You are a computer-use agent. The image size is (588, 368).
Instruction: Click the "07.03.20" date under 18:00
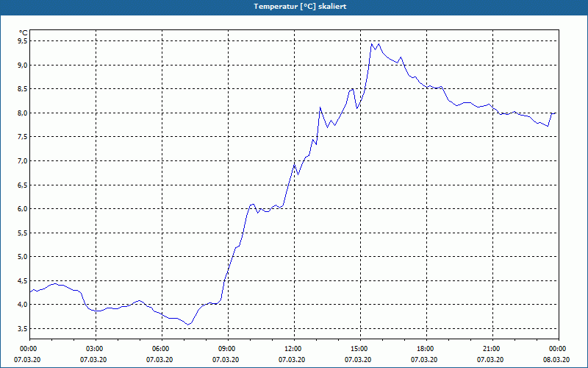[424, 359]
